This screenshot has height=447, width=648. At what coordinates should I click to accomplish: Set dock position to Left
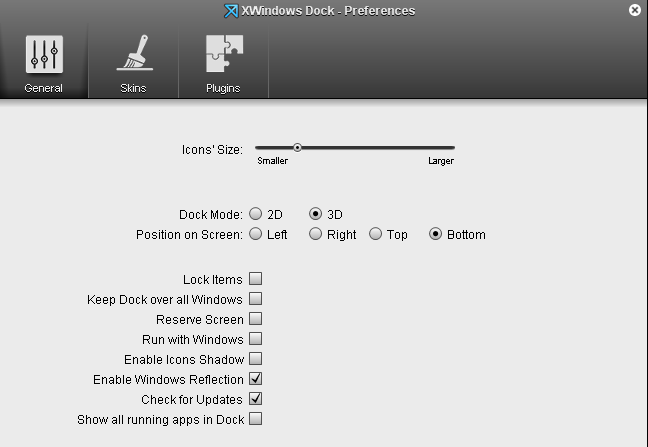[256, 235]
